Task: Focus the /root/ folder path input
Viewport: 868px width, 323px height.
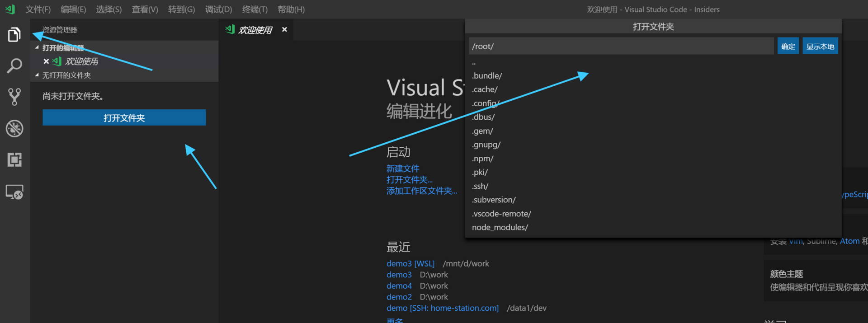Action: [621, 46]
